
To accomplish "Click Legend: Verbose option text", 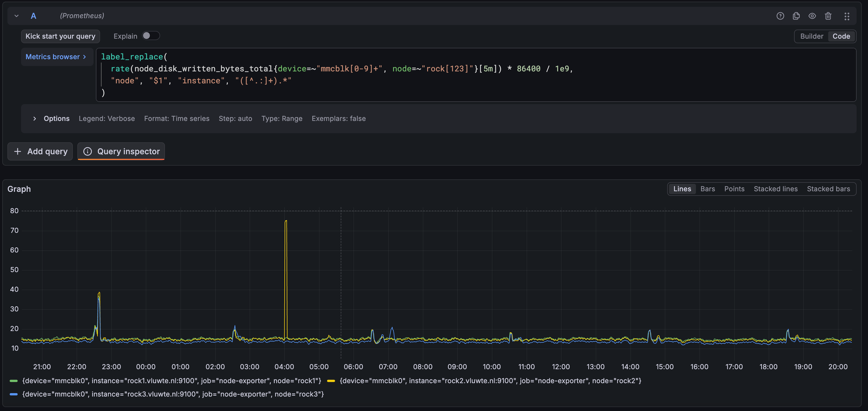I will (x=107, y=119).
